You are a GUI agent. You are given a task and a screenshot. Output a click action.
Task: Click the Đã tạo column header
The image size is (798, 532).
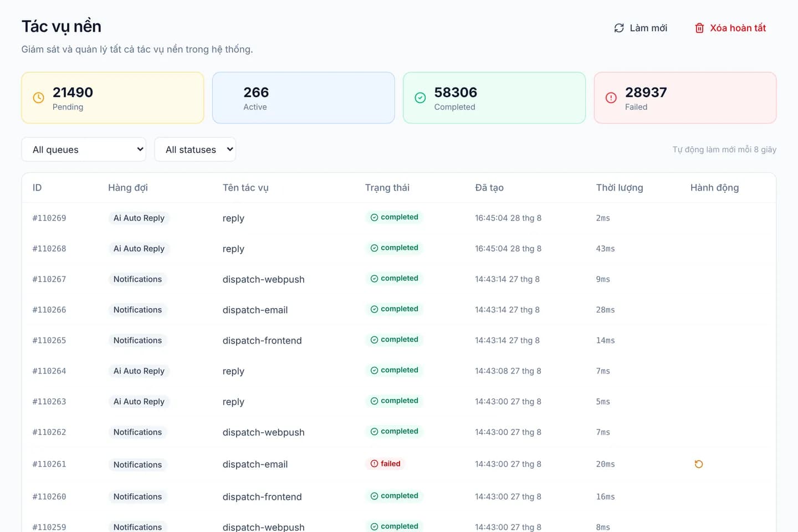tap(489, 188)
